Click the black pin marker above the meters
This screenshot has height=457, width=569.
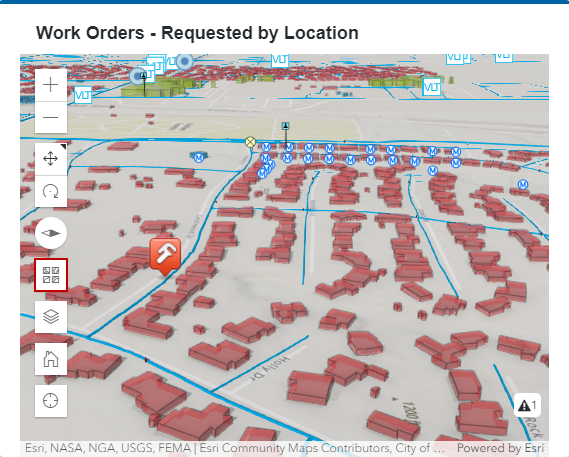click(x=286, y=126)
